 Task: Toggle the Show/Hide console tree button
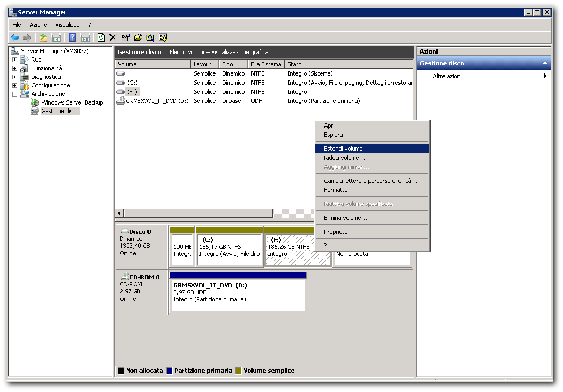[x=56, y=38]
